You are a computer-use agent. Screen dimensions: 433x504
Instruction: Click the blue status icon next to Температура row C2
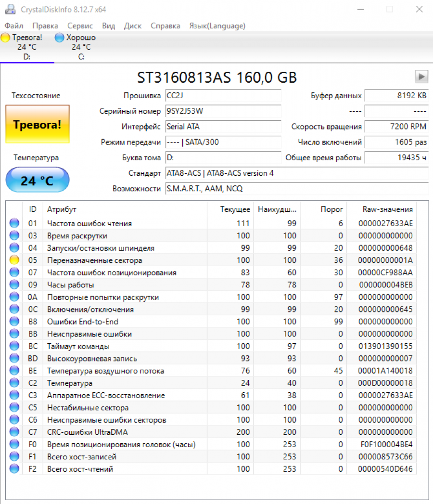[x=14, y=383]
